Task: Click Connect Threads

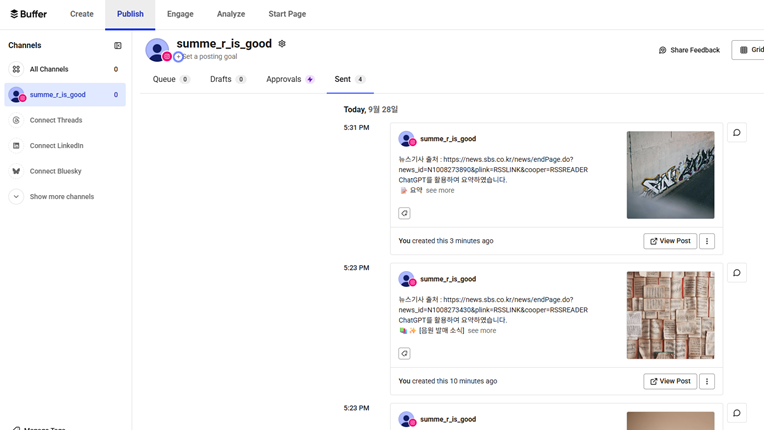Action: click(x=56, y=120)
